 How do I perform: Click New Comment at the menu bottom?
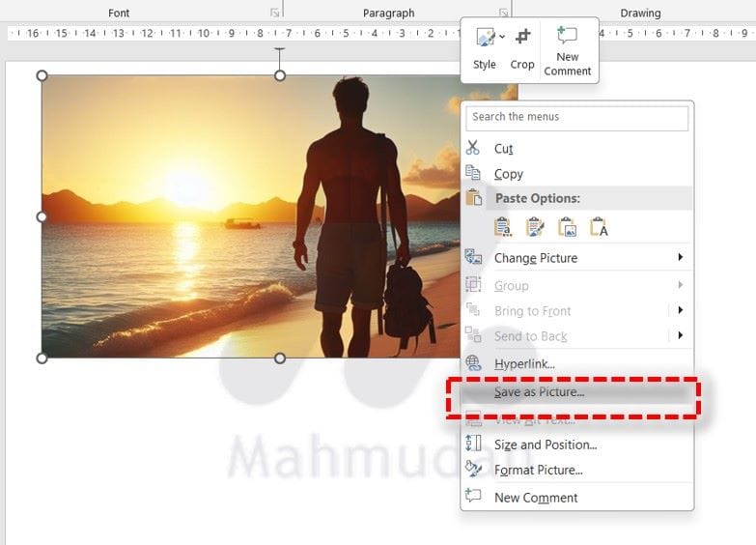[536, 498]
